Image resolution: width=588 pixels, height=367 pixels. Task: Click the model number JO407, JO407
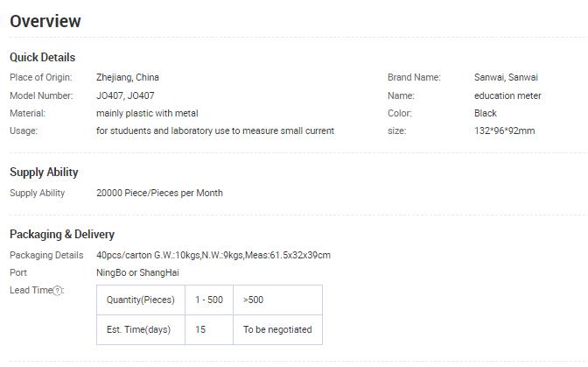(x=125, y=95)
